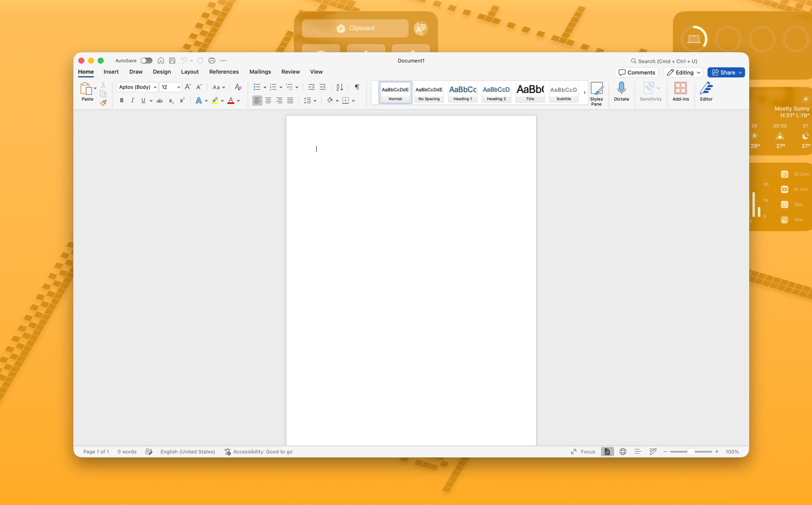Screen dimensions: 812x505
Task: Toggle the AutoSave switch
Action: coord(146,61)
